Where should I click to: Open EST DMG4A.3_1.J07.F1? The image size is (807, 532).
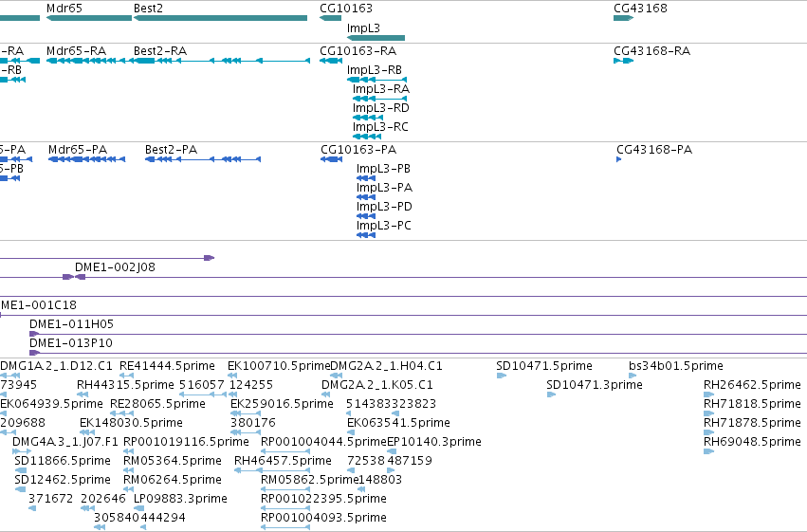(65, 442)
